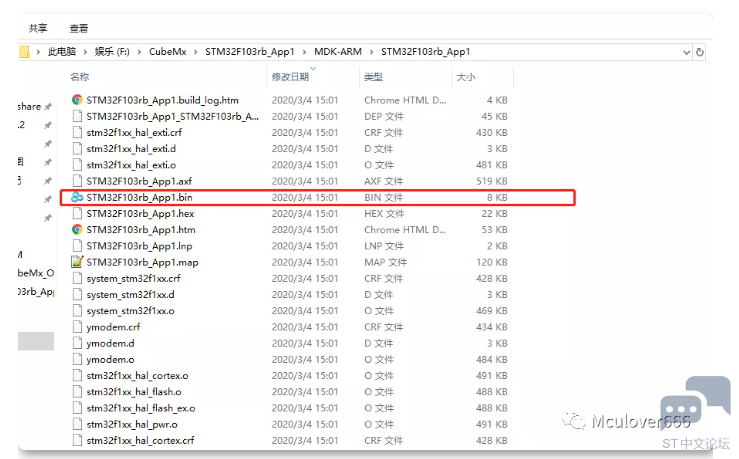Click file name ymodem.crf
The height and width of the screenshot is (459, 739).
point(113,327)
